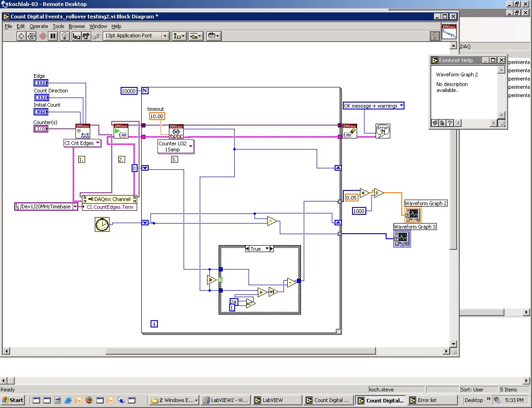Viewport: 532px width, 408px height.
Task: Click the Step Into toolbar button
Action: [76, 36]
